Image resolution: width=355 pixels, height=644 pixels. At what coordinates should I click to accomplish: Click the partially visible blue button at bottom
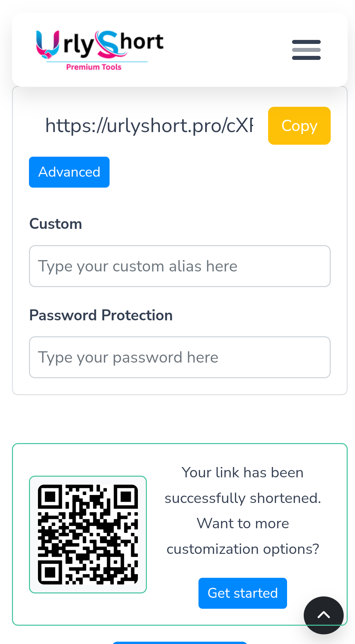(x=180, y=642)
